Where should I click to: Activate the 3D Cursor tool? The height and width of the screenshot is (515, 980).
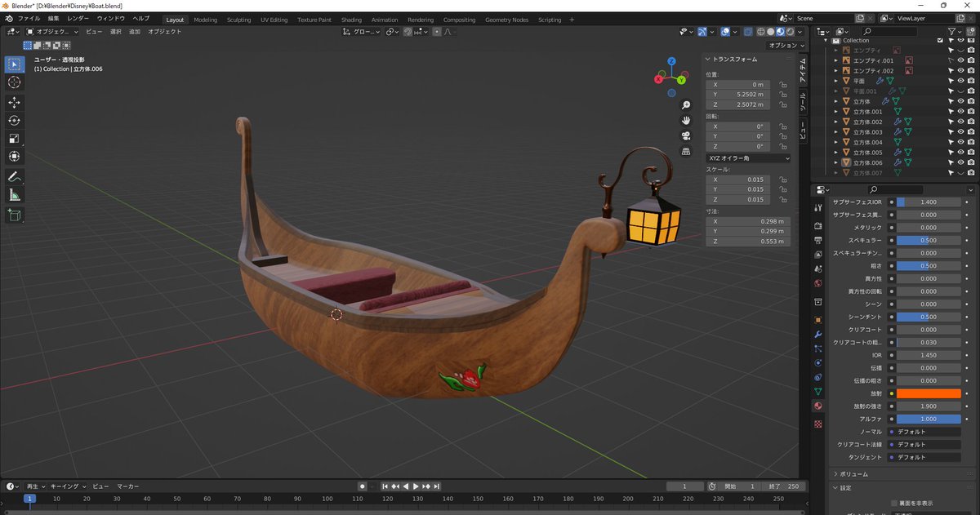15,82
